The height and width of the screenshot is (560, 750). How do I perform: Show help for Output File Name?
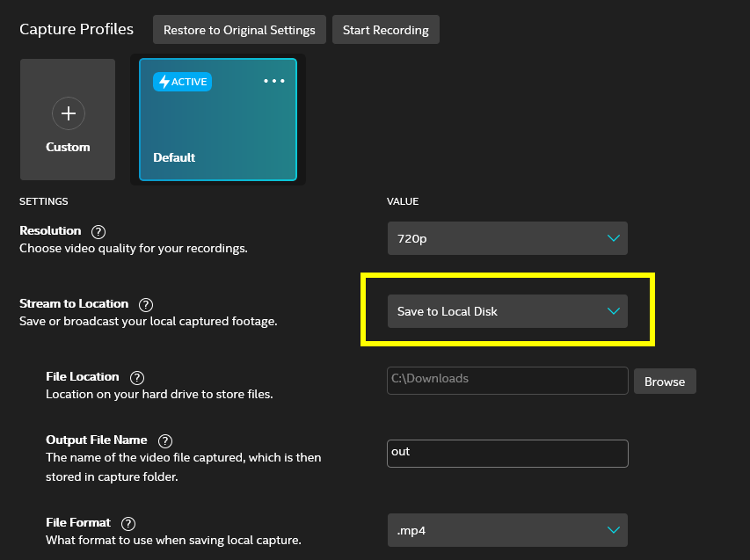coord(165,441)
